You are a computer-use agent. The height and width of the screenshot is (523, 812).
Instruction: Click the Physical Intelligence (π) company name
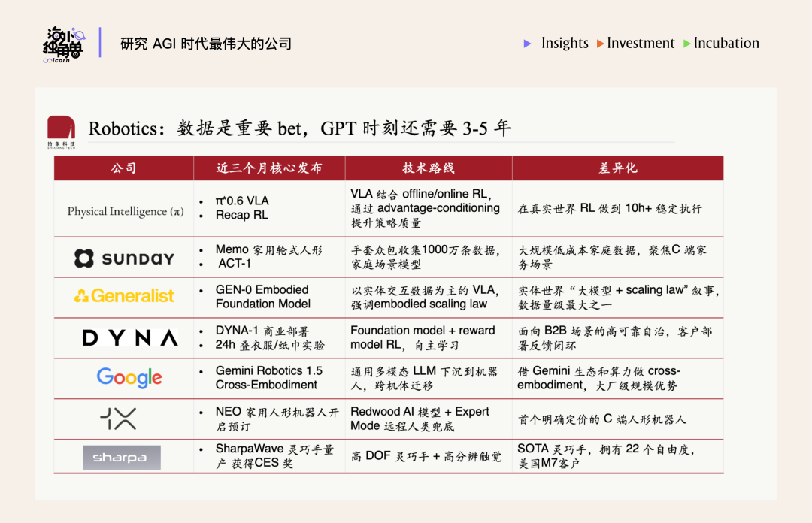tap(125, 211)
